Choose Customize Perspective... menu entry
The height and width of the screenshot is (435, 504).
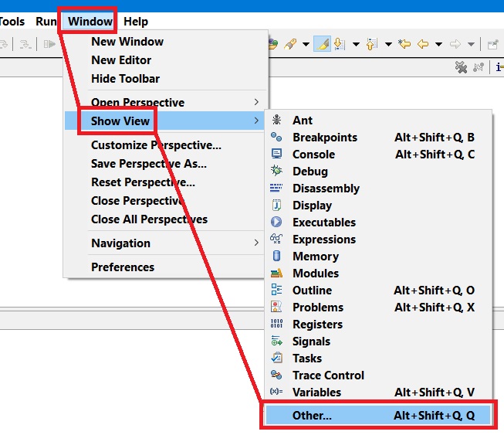coord(156,145)
